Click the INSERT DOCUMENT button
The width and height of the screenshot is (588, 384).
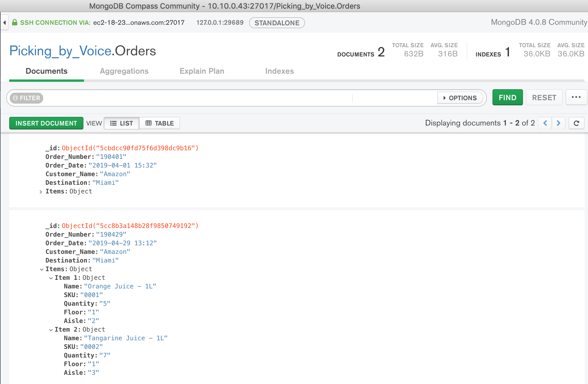(46, 123)
